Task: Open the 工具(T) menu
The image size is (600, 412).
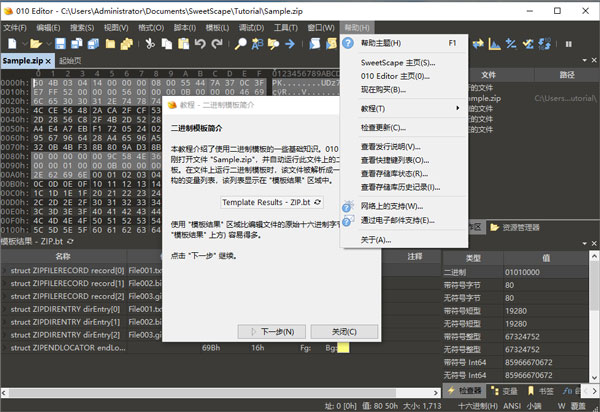Action: coord(285,28)
